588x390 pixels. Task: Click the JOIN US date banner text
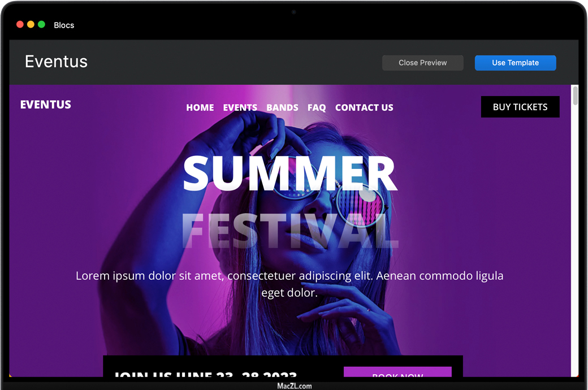(205, 374)
